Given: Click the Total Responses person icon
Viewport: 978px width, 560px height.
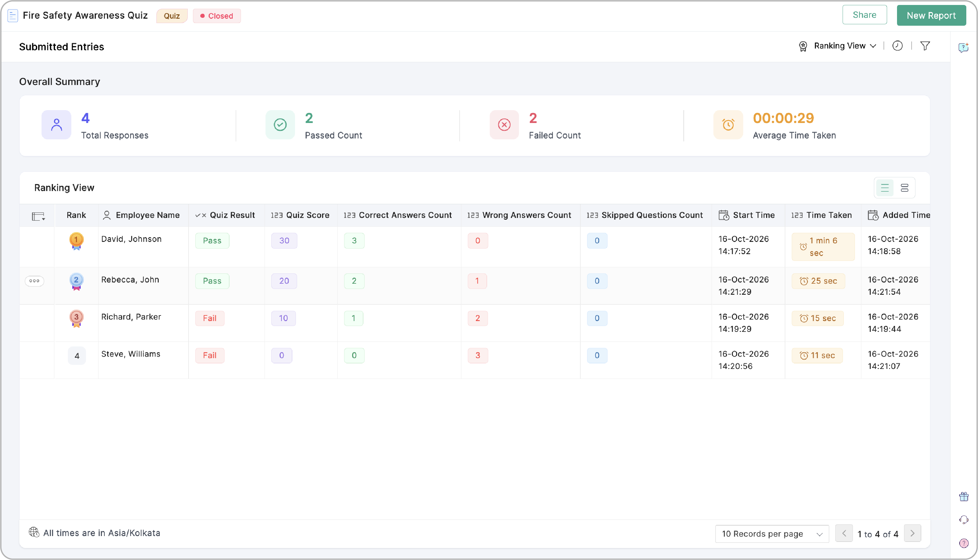Looking at the screenshot, I should (56, 125).
